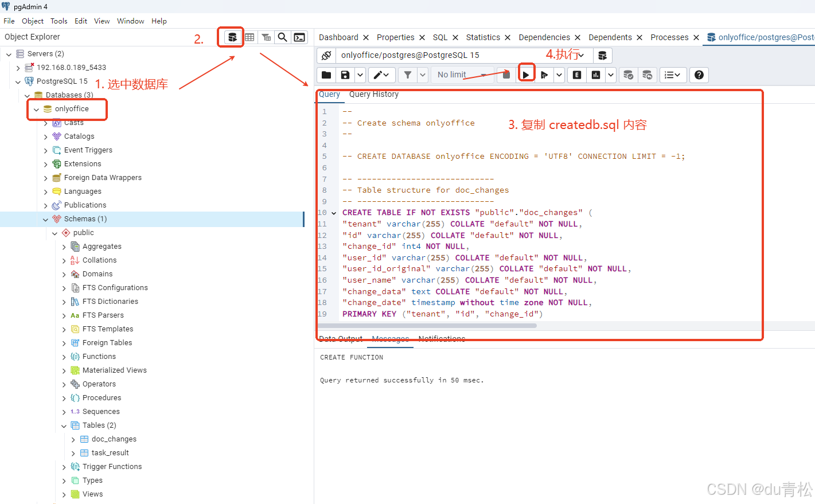
Task: Close the Properties tab
Action: 422,38
